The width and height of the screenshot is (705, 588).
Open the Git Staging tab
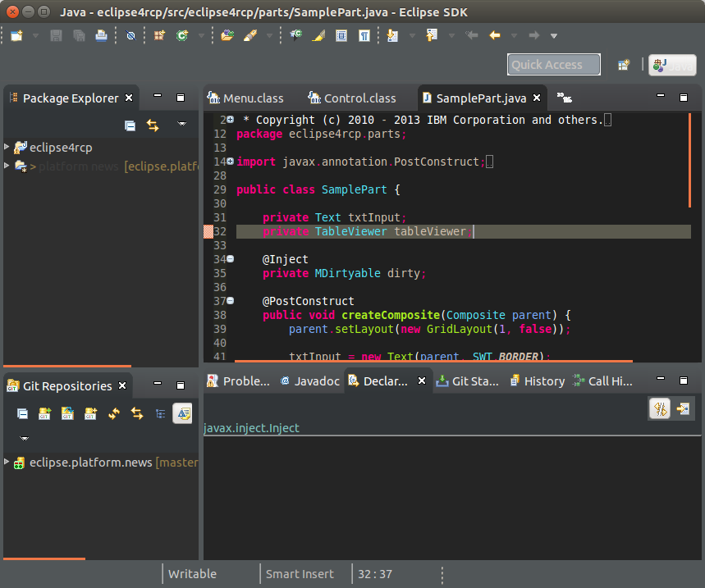(467, 381)
